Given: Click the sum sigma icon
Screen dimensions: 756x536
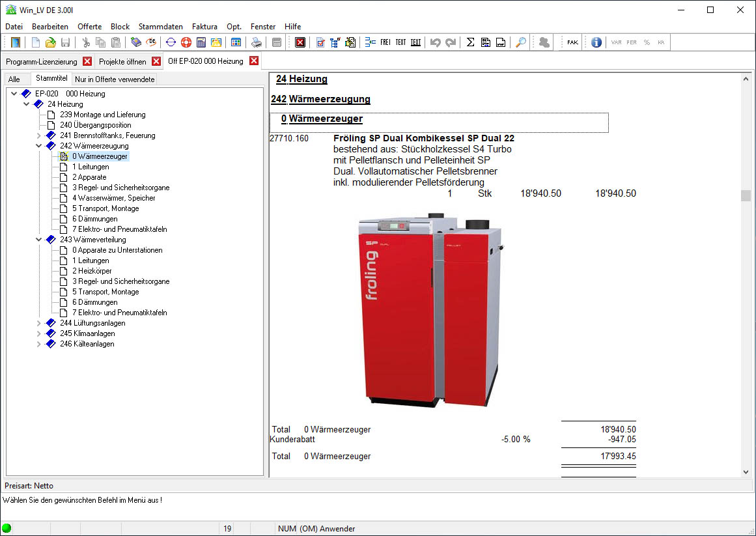Looking at the screenshot, I should [471, 42].
